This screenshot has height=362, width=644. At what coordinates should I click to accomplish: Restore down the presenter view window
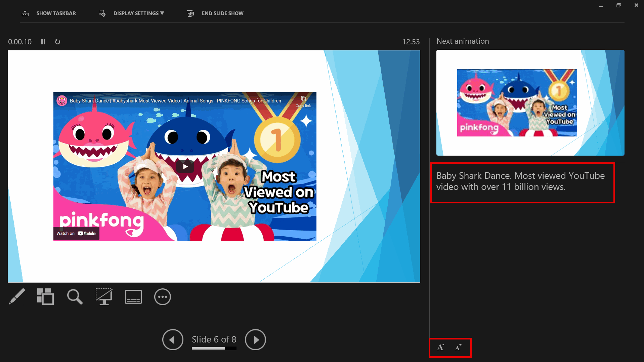pyautogui.click(x=618, y=5)
